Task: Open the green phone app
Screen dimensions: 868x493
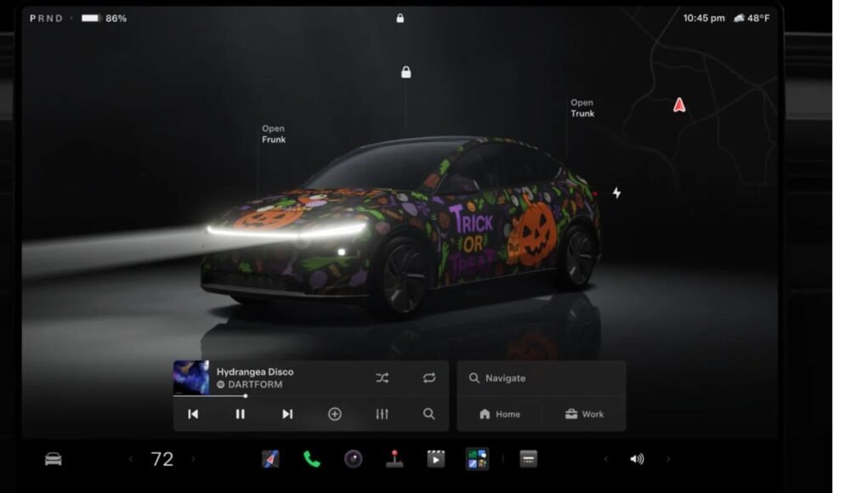Action: click(312, 459)
